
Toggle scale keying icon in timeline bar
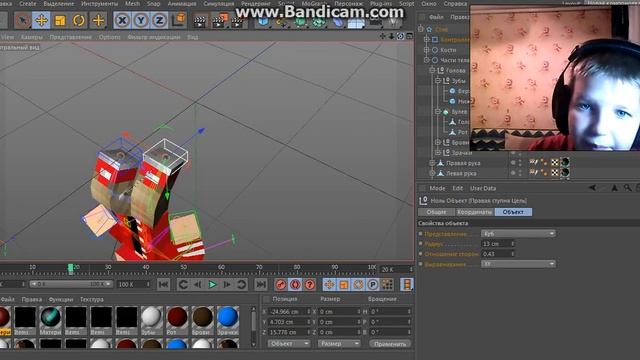click(x=344, y=284)
